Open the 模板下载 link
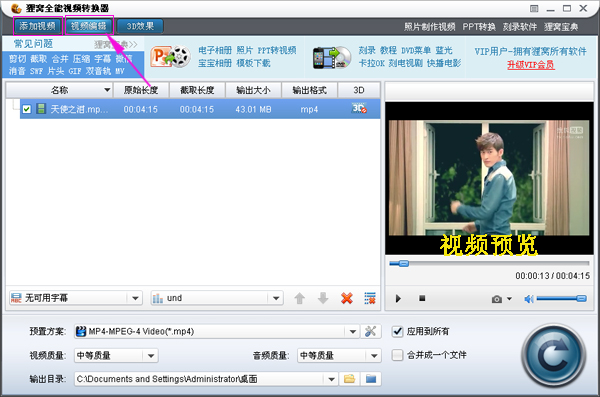Viewport: 600px width, 397px height. tap(253, 63)
